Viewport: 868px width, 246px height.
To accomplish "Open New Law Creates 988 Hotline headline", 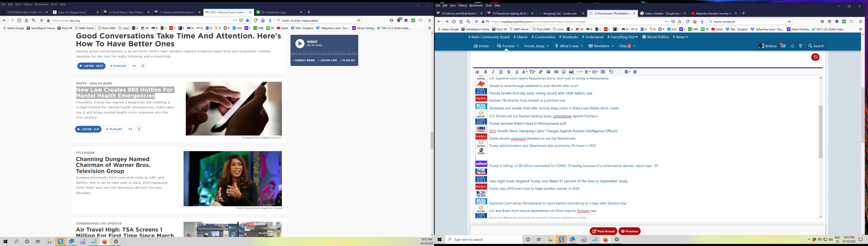I will tap(124, 93).
